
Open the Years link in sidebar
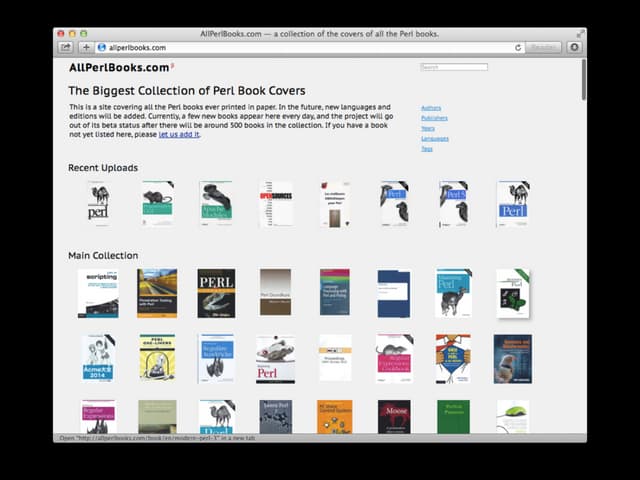pyautogui.click(x=428, y=128)
